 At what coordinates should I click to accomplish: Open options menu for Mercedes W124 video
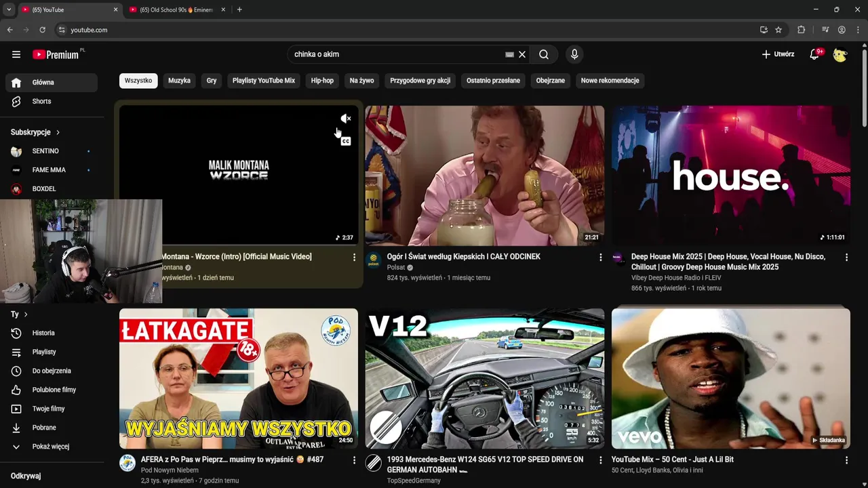click(600, 460)
